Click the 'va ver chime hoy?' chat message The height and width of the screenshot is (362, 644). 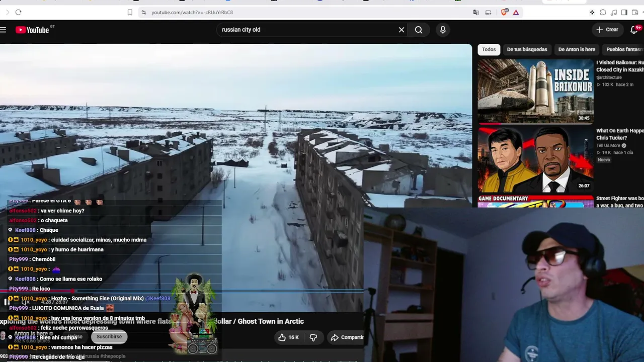pos(47,211)
